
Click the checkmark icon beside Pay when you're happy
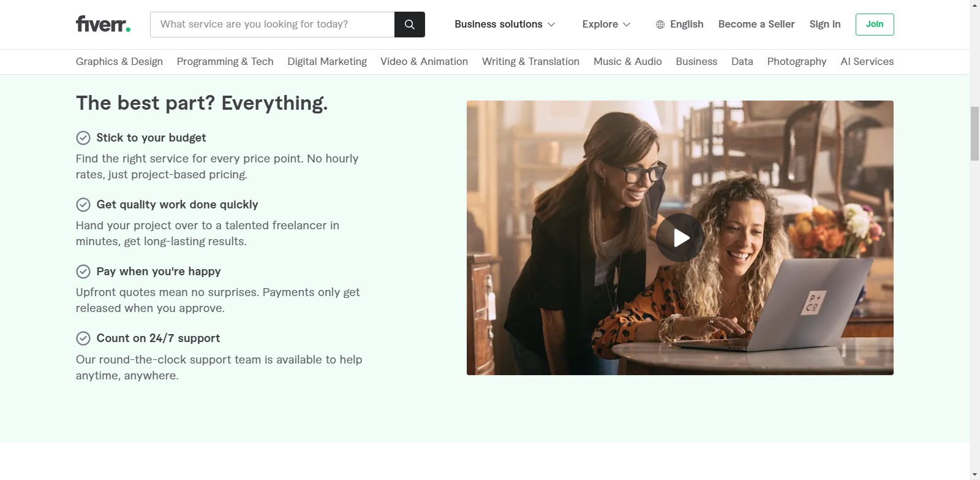[x=83, y=272]
